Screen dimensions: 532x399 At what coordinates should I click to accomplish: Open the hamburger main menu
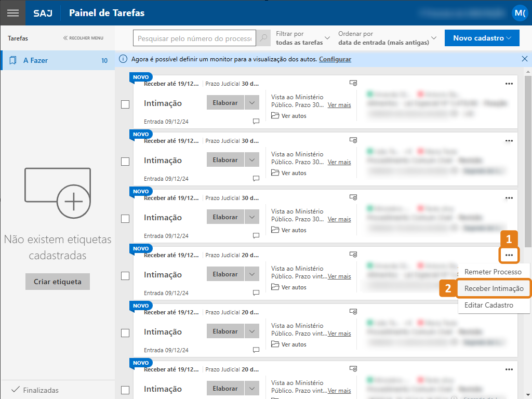[12, 13]
